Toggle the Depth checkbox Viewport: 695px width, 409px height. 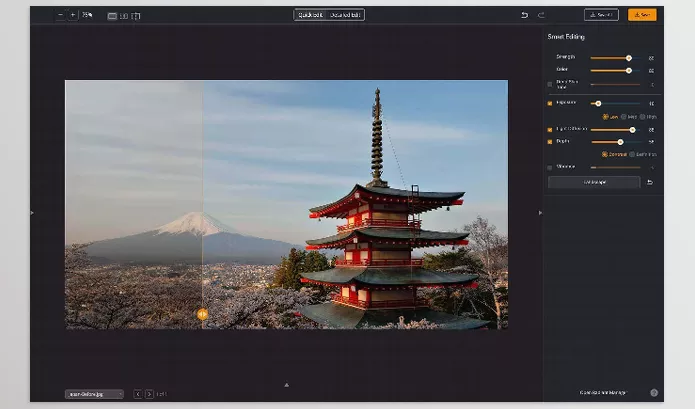coord(550,142)
